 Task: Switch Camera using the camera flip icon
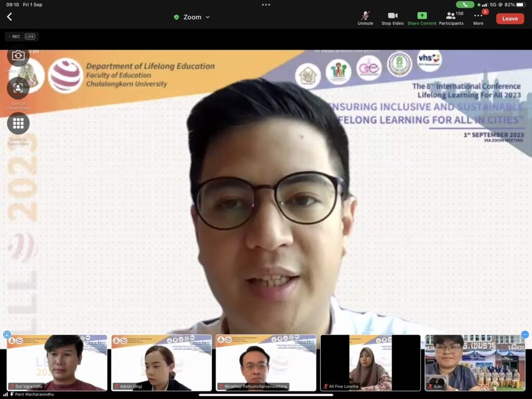pyautogui.click(x=18, y=56)
